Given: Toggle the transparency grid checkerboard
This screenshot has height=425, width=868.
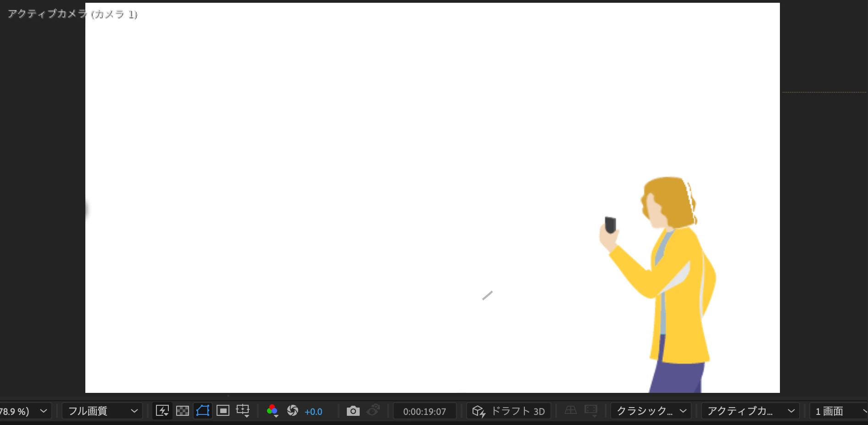Looking at the screenshot, I should [x=183, y=411].
